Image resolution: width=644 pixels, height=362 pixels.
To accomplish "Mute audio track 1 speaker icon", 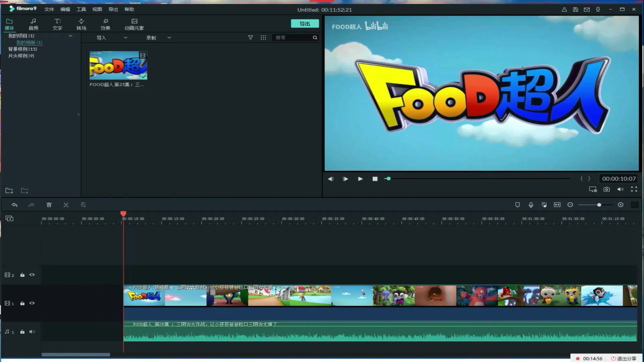I will click(32, 332).
